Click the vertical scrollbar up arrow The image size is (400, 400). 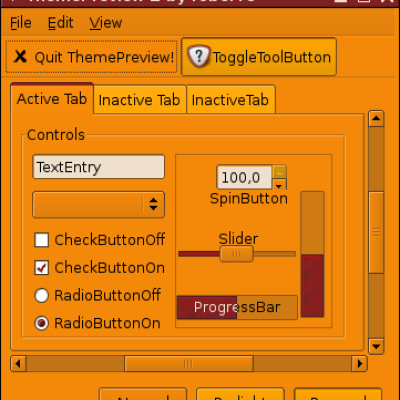pos(376,118)
